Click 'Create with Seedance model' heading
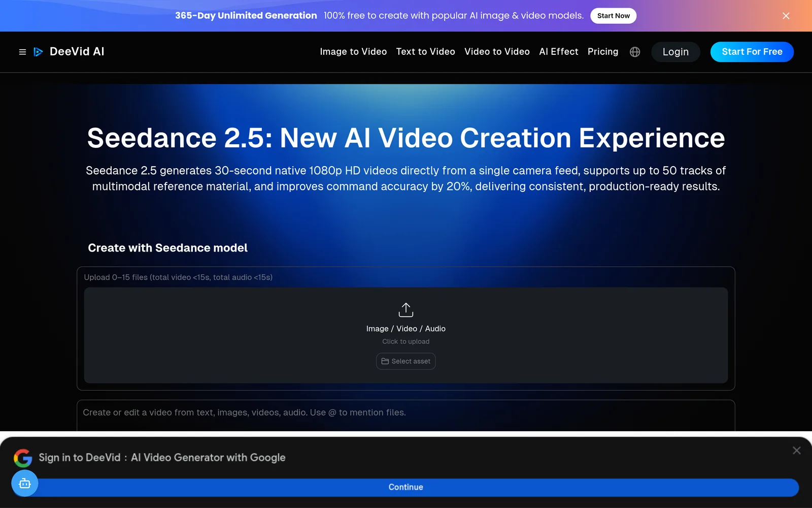The image size is (812, 508). (x=167, y=248)
